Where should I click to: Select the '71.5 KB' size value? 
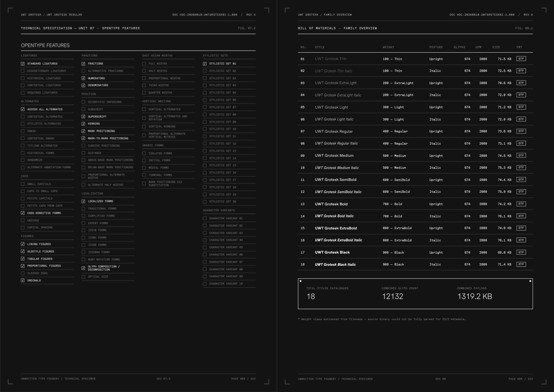click(x=504, y=59)
